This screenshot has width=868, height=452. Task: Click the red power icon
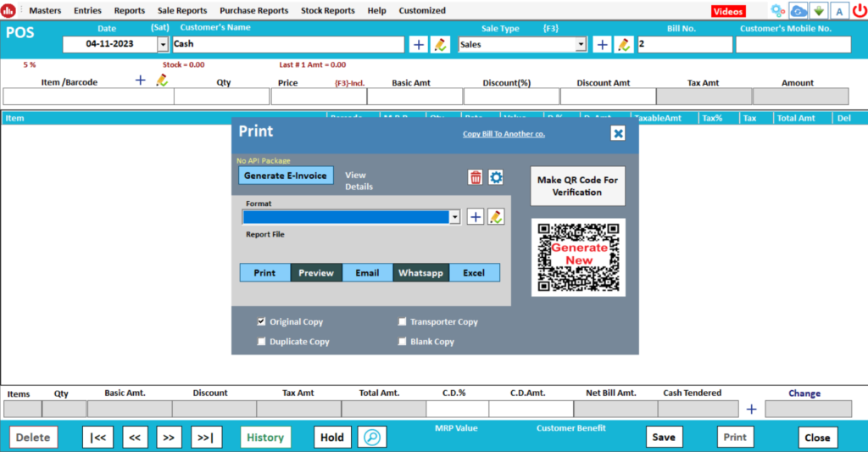point(860,10)
